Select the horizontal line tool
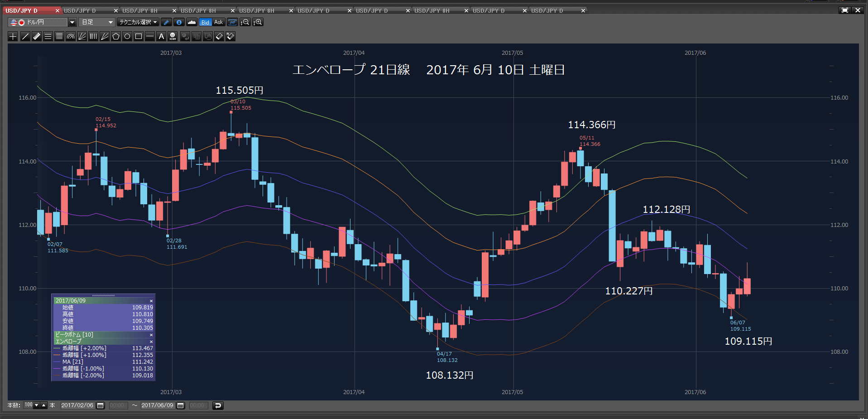The height and width of the screenshot is (419, 868). 150,36
